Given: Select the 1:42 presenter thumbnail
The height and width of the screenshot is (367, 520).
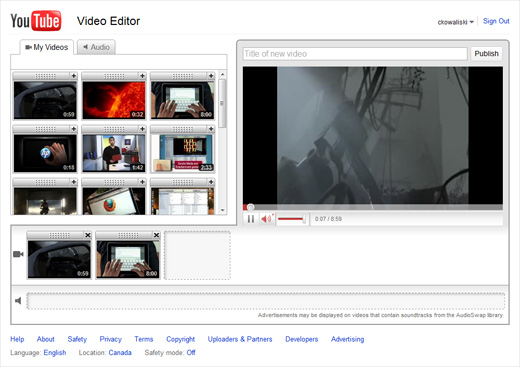Looking at the screenshot, I should coord(114,153).
